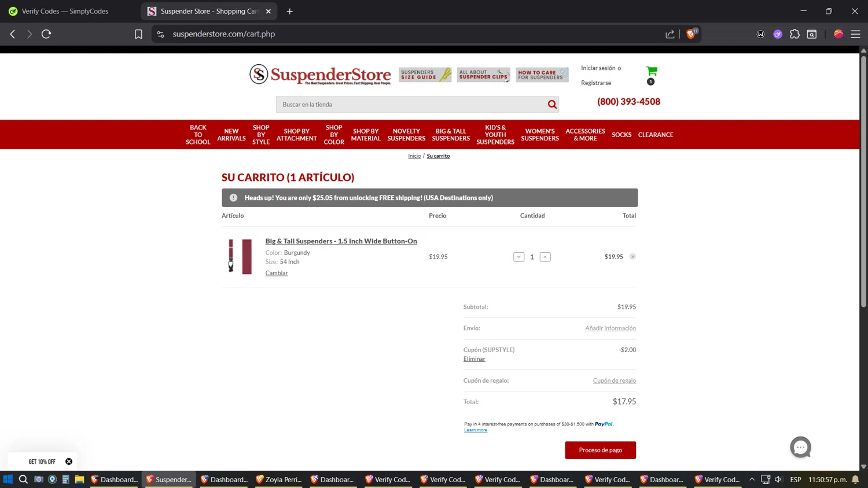This screenshot has width=868, height=488.
Task: Open the green shopping cart icon
Action: [652, 71]
